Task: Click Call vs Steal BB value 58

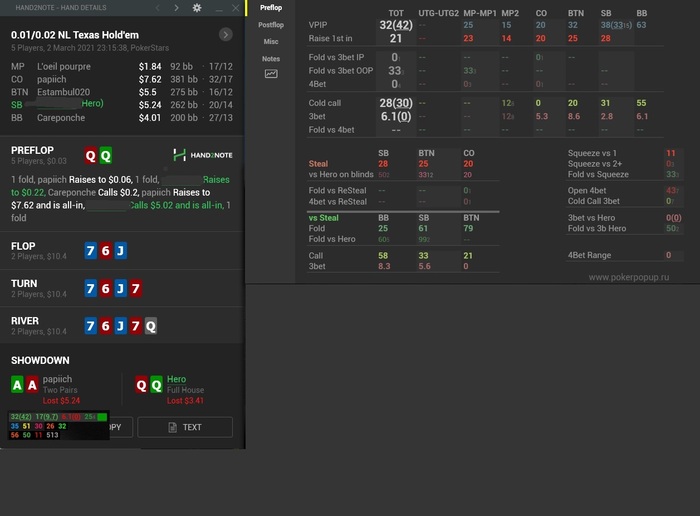Action: pos(383,256)
